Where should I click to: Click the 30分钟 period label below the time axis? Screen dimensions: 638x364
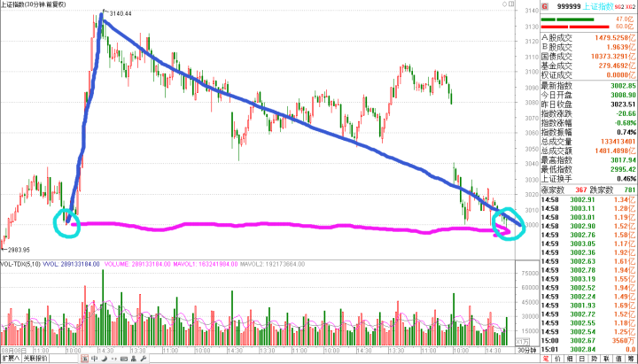525,352
